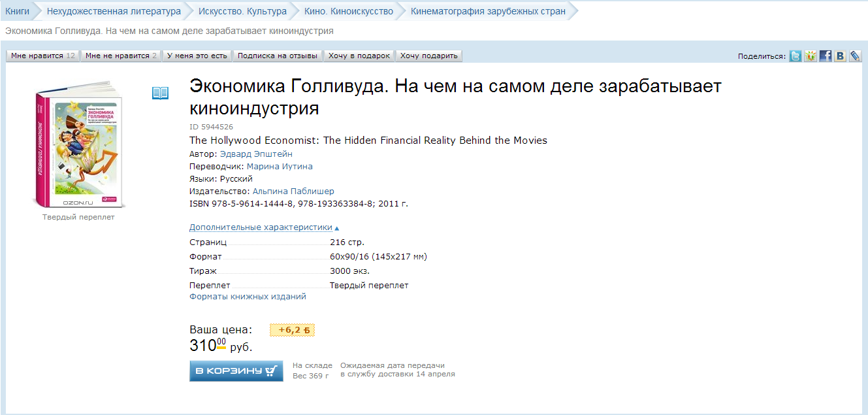Share the book on VKontakte

pos(841,56)
